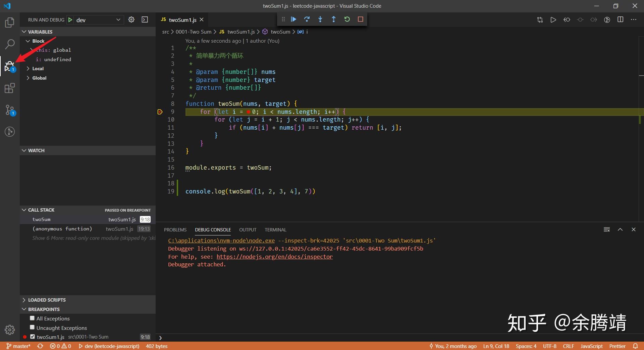Restart the debugger
The image size is (644, 350).
pyautogui.click(x=347, y=19)
